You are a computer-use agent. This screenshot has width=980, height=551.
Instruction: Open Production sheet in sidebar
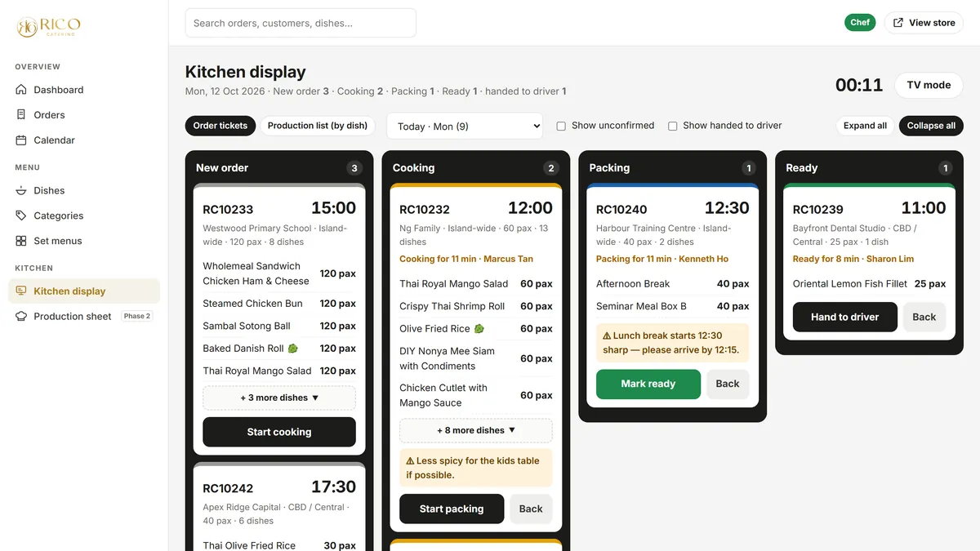pos(84,316)
